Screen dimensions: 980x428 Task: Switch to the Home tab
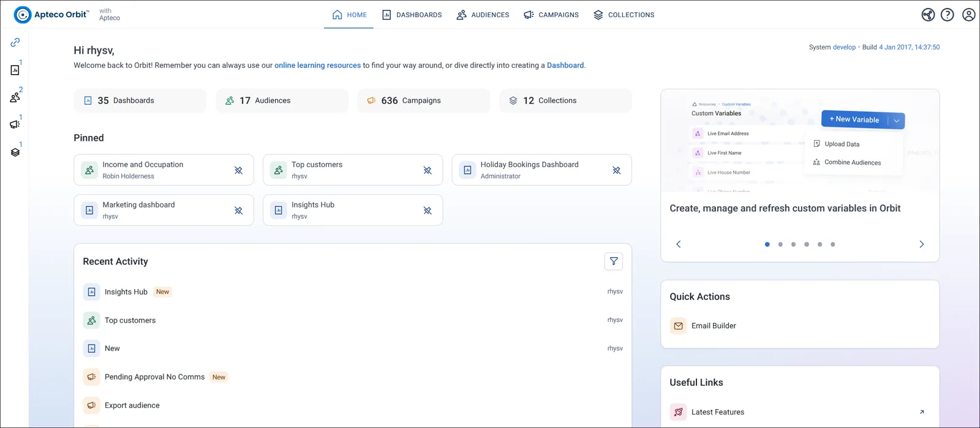pos(349,15)
